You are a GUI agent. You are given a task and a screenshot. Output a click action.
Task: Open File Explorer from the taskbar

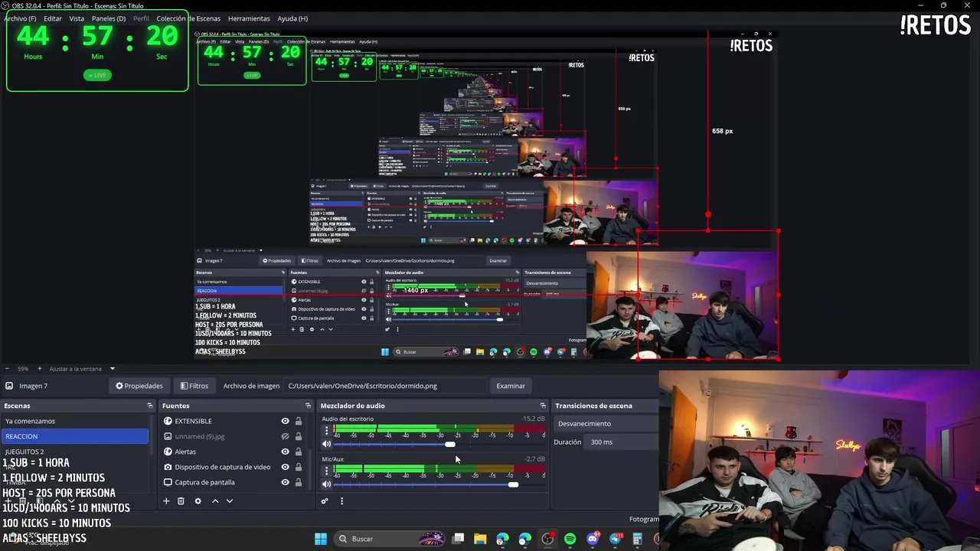pyautogui.click(x=480, y=539)
